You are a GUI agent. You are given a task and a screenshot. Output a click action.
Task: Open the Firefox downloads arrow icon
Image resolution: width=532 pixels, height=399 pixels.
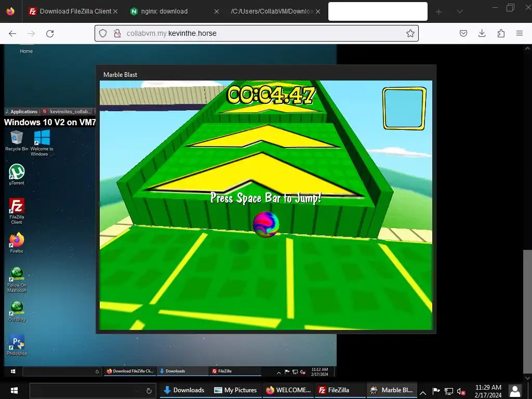[482, 33]
